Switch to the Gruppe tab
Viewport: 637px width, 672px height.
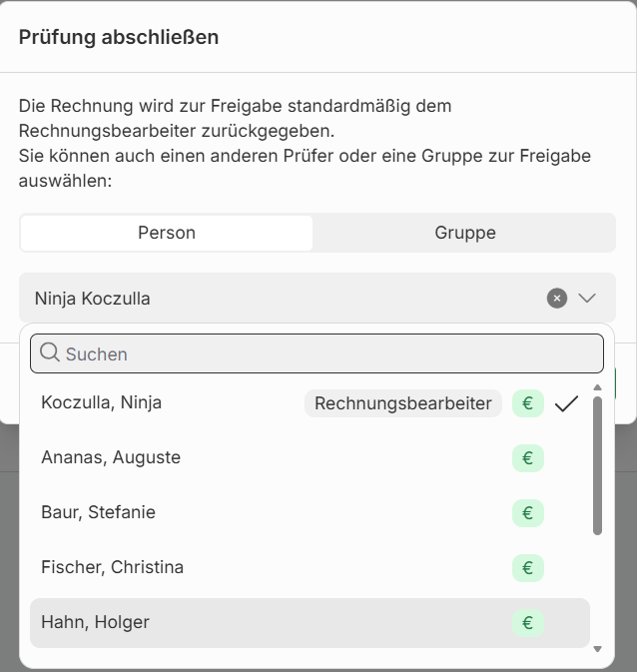[x=465, y=233]
